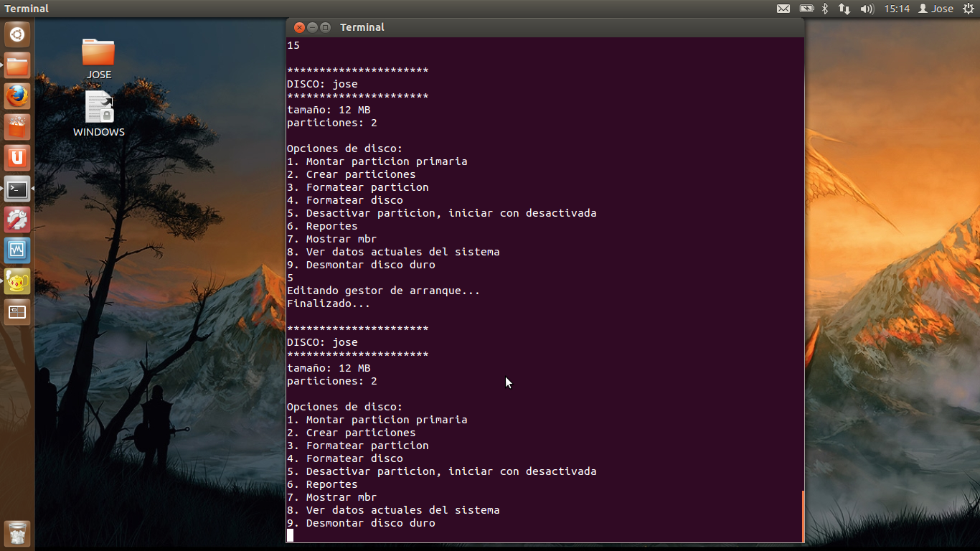
Task: Click '7. Mostrar mbr' in the latest menu listing
Action: click(331, 497)
